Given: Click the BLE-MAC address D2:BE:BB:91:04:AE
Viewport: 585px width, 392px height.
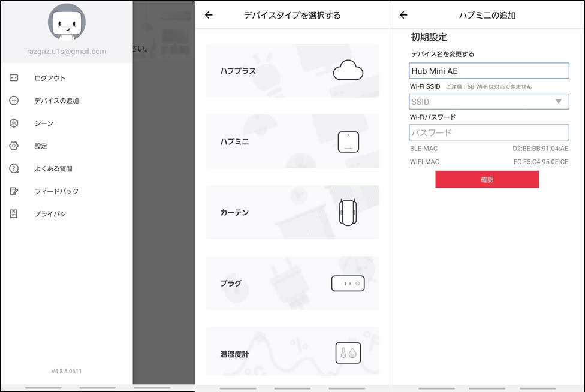Looking at the screenshot, I should tap(540, 149).
